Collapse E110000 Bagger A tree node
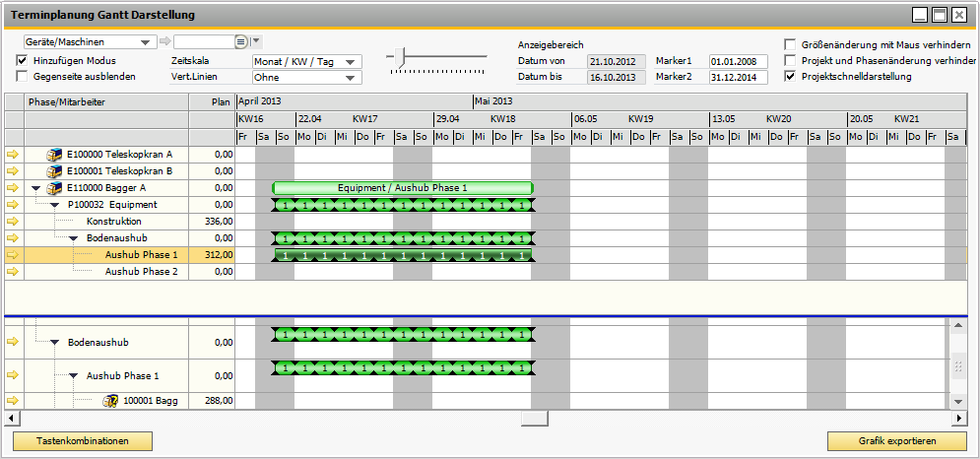 35,188
